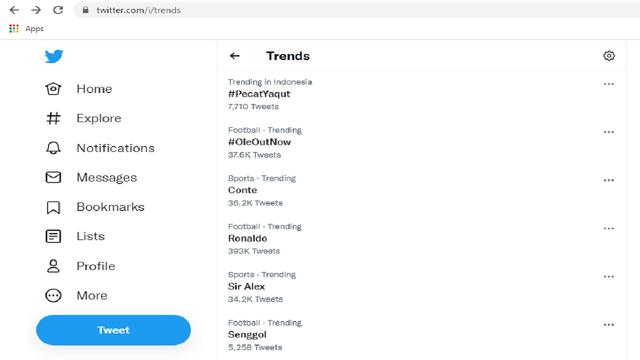Click '34.2K Tweets' count text
Image resolution: width=640 pixels, height=360 pixels.
click(x=255, y=299)
